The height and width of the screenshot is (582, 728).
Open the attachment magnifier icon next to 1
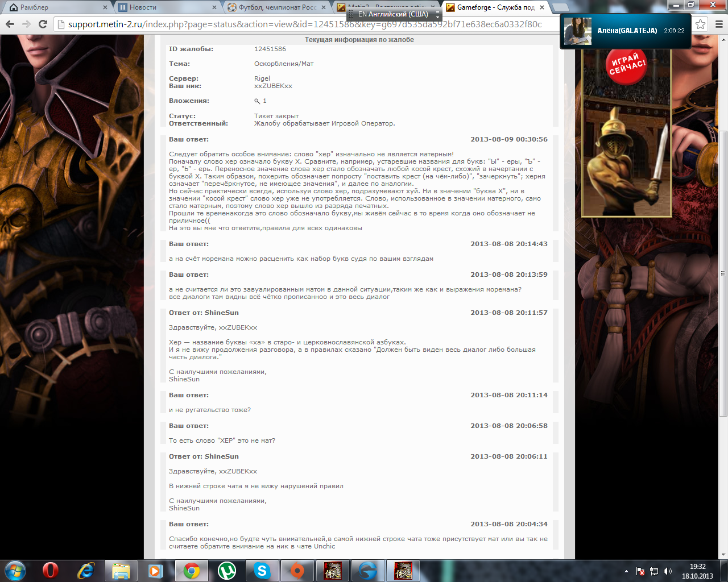257,101
